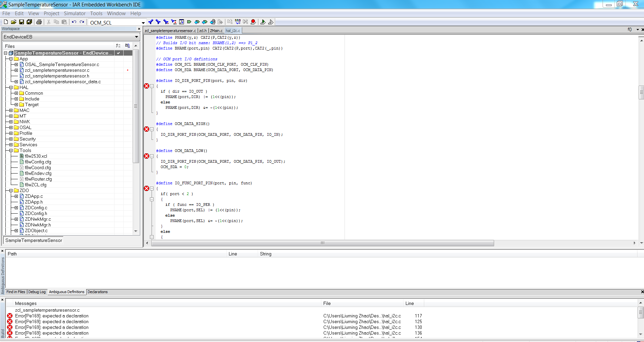Switch to the ZMain.c editor tab
This screenshot has width=644, height=342.
click(216, 31)
